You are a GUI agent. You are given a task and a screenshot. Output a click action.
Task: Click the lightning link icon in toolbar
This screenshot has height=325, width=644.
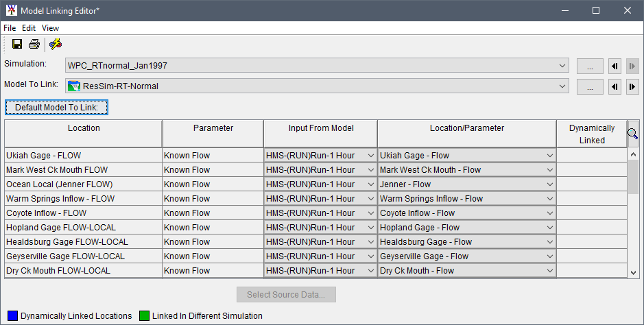(x=56, y=45)
